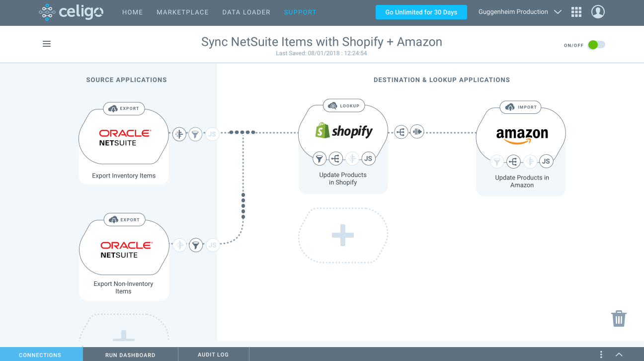Viewport: 644px width, 361px height.
Task: Open the hamburger menu beside the flow title
Action: (x=47, y=44)
